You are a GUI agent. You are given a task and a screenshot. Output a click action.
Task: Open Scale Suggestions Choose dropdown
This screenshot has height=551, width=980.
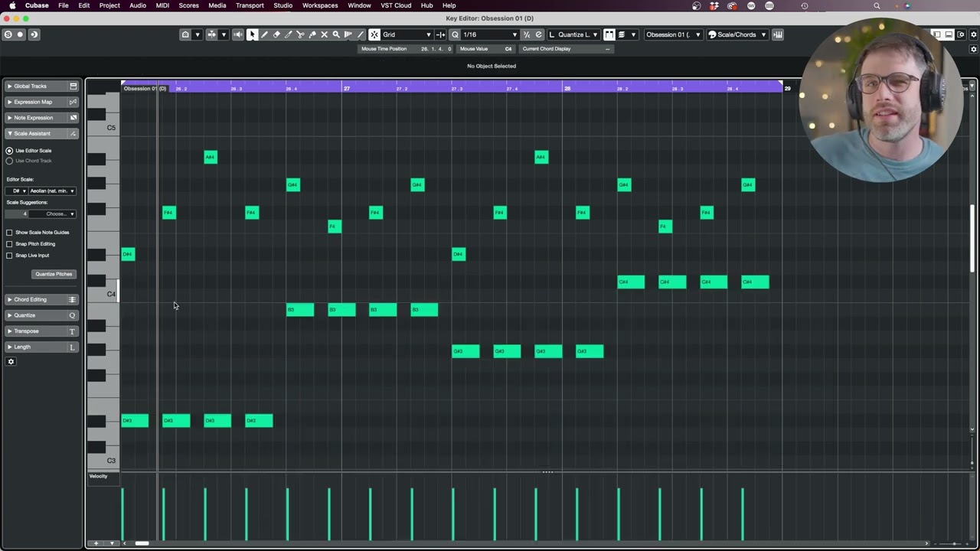pyautogui.click(x=51, y=214)
